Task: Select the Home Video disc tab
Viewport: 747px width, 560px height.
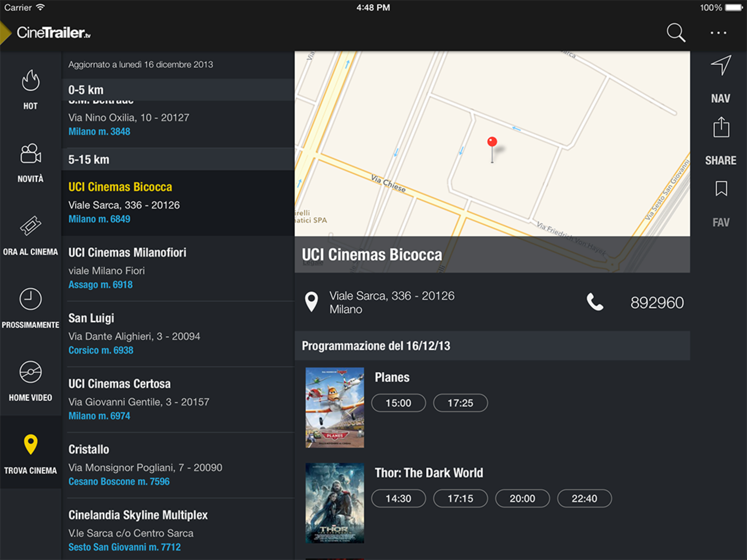Action: [x=30, y=372]
